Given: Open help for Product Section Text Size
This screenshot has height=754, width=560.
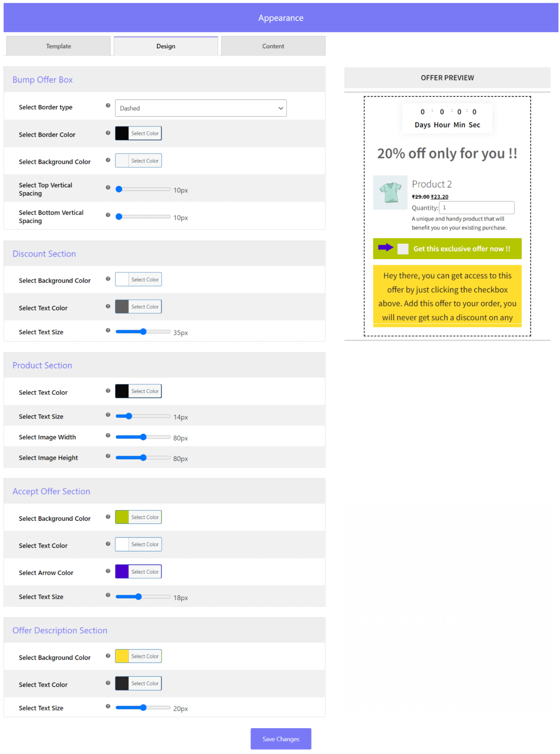Looking at the screenshot, I should click(x=108, y=415).
